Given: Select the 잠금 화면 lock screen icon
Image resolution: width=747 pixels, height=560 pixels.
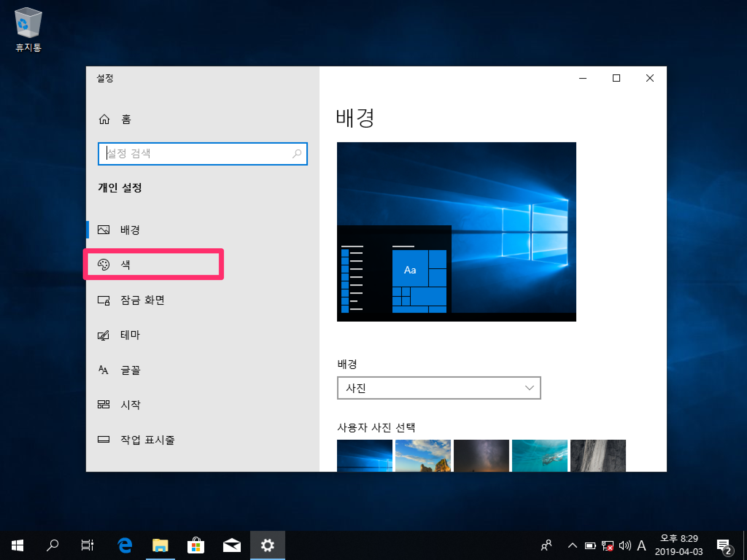Looking at the screenshot, I should tap(104, 300).
